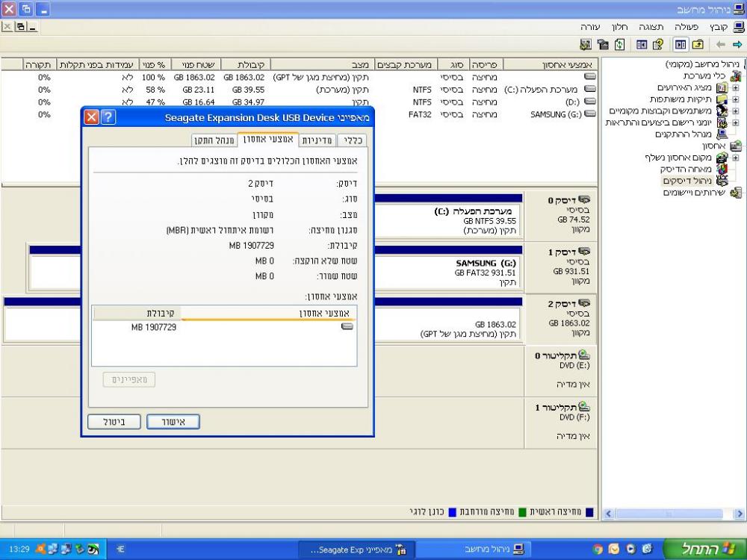Viewport: 747px width, 560px height.
Task: Close the Seagate Expansion properties dialog
Action: coord(91,117)
